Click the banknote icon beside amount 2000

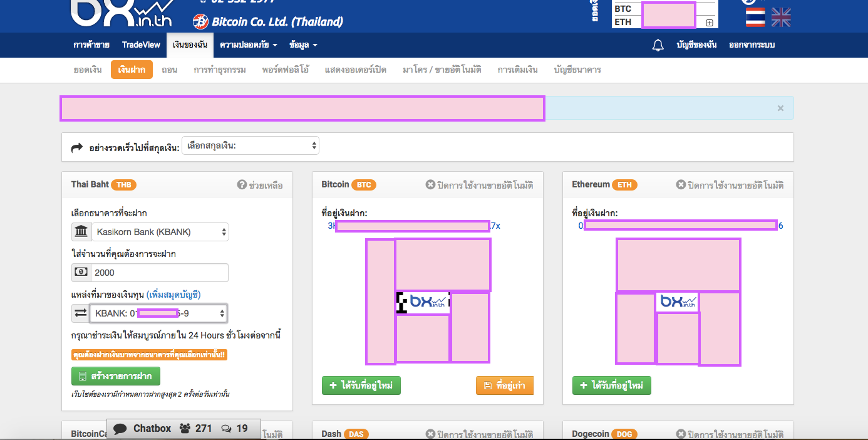81,273
